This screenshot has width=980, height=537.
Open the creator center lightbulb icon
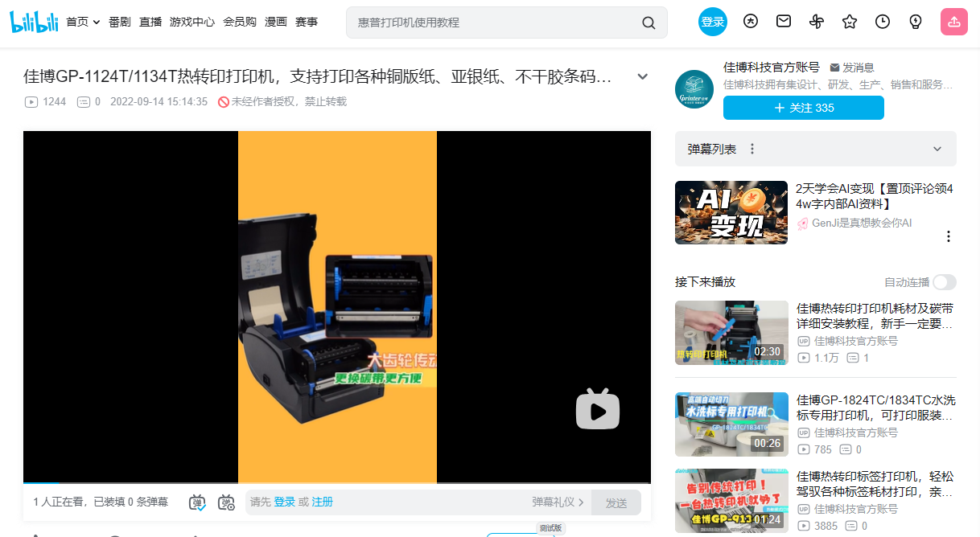[x=915, y=22]
